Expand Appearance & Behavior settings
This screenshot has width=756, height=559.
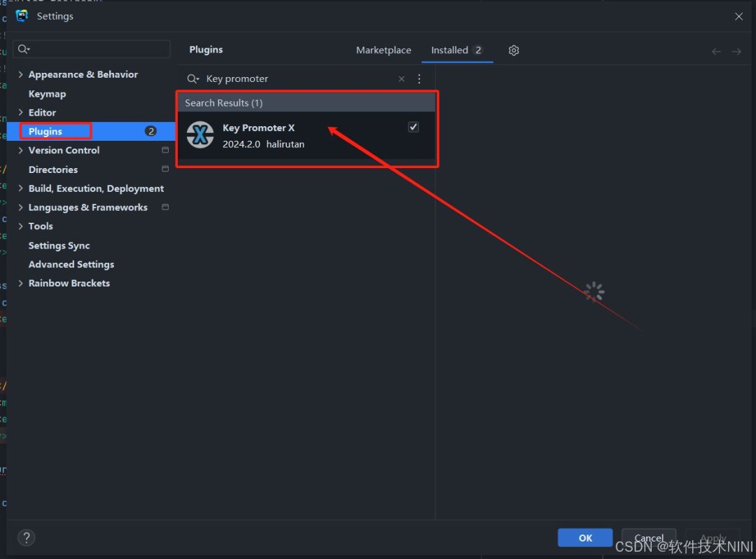tap(20, 75)
